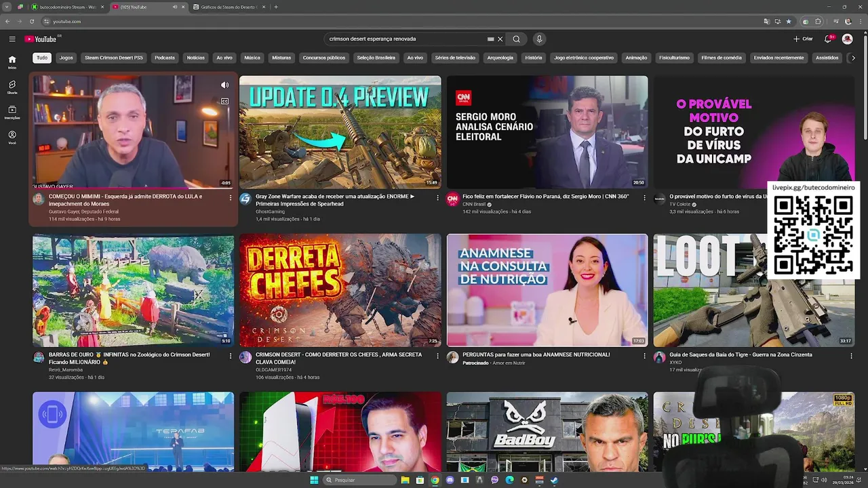Image resolution: width=868 pixels, height=488 pixels.
Task: Open options for COMO DERRETER OS CHEFES video
Action: (437, 356)
